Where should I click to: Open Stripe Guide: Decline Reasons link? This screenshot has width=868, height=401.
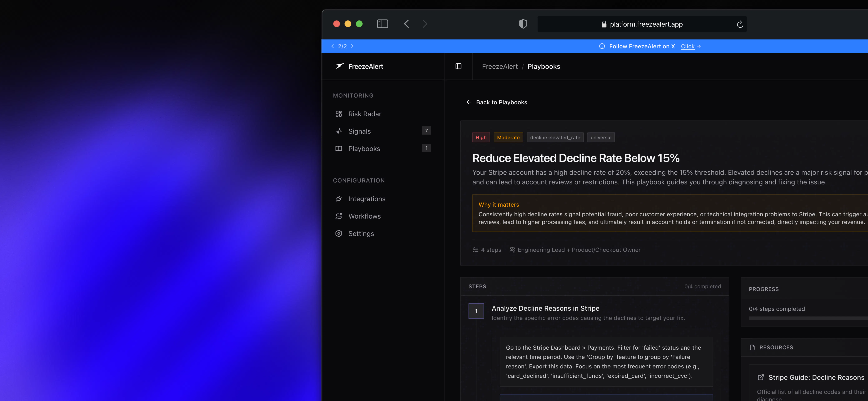coord(816,377)
